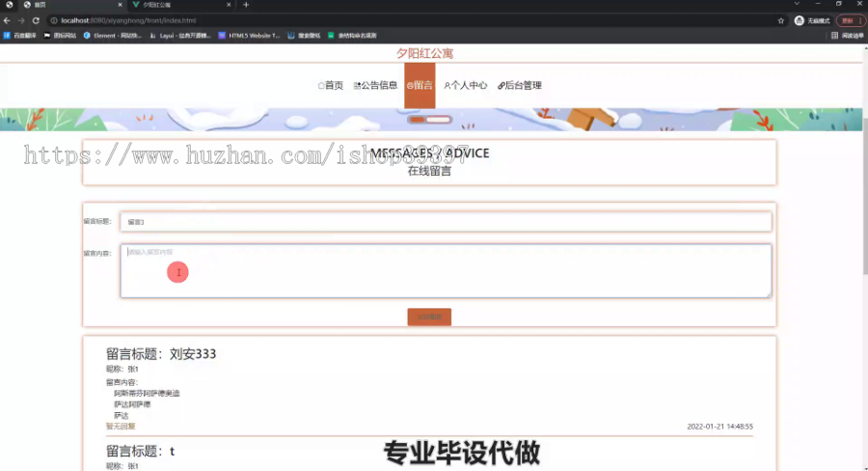
Task: Open the 阅读清单 reading list
Action: coord(848,36)
